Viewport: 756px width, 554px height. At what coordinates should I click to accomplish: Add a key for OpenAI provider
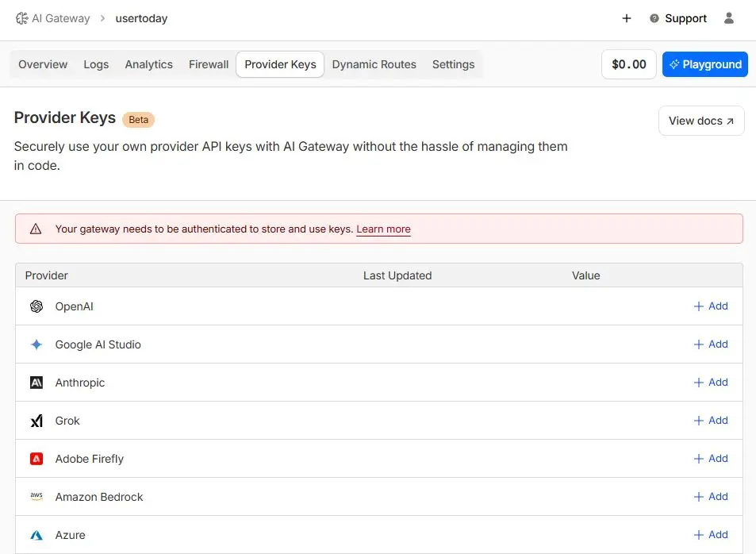[711, 306]
